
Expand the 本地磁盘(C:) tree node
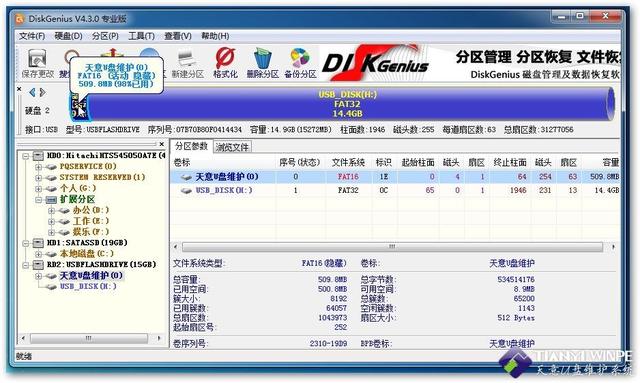tap(38, 254)
